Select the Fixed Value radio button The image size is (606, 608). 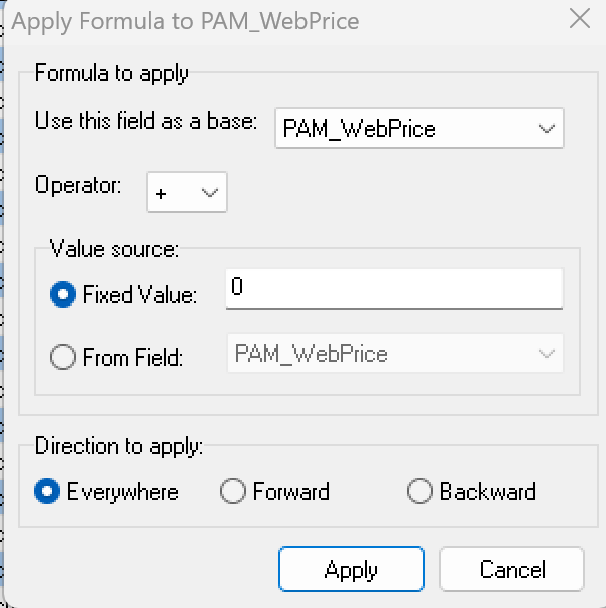pyautogui.click(x=63, y=295)
